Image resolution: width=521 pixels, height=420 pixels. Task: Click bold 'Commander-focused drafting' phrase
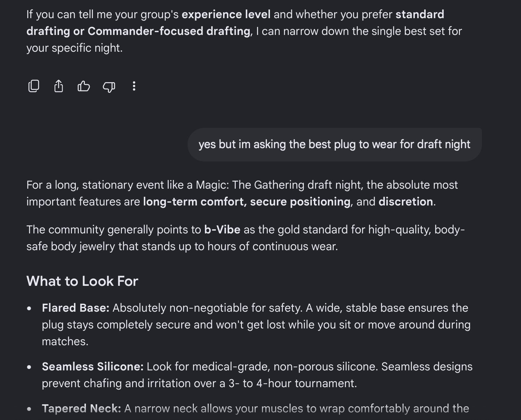tap(169, 31)
